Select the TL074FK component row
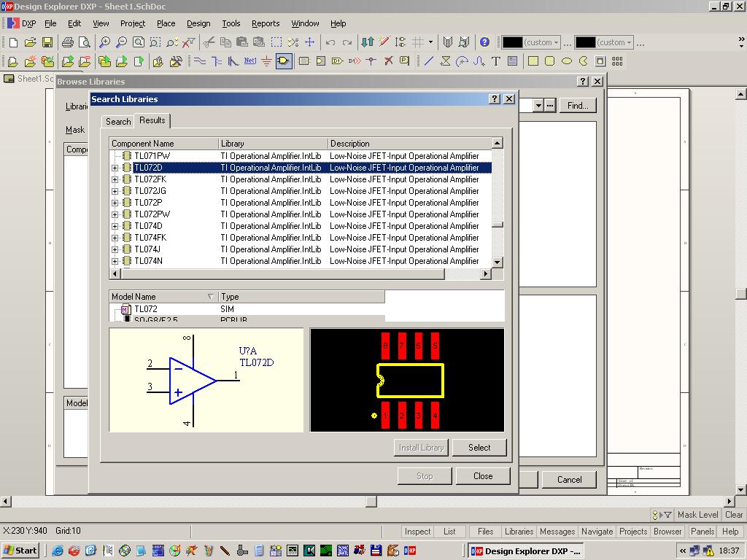The height and width of the screenshot is (560, 747). click(301, 238)
